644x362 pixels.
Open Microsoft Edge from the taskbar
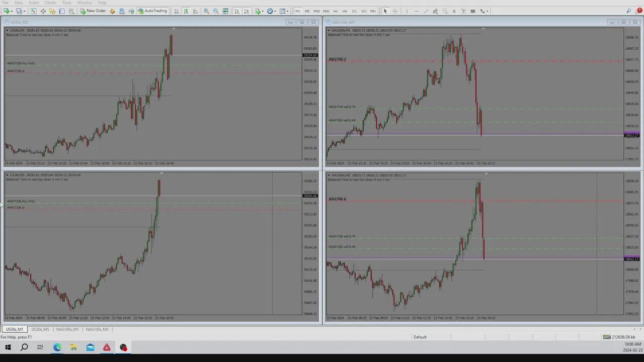point(57,347)
